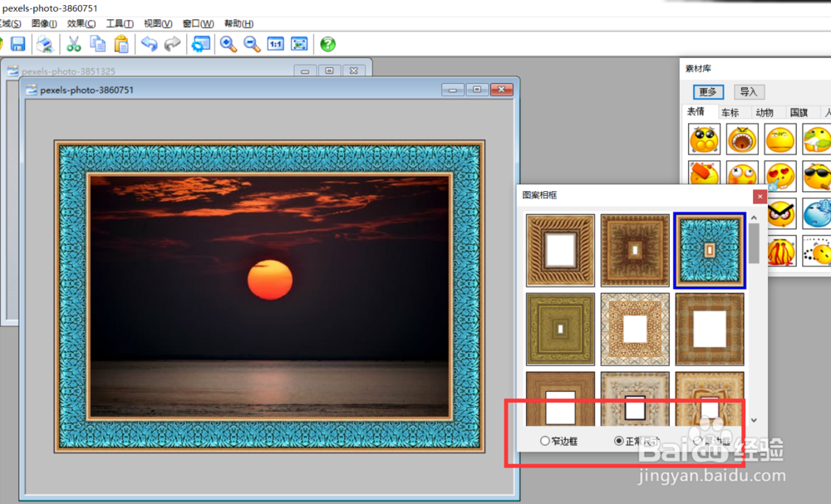Click the Fit to window icon
The image size is (831, 504).
pos(299,44)
